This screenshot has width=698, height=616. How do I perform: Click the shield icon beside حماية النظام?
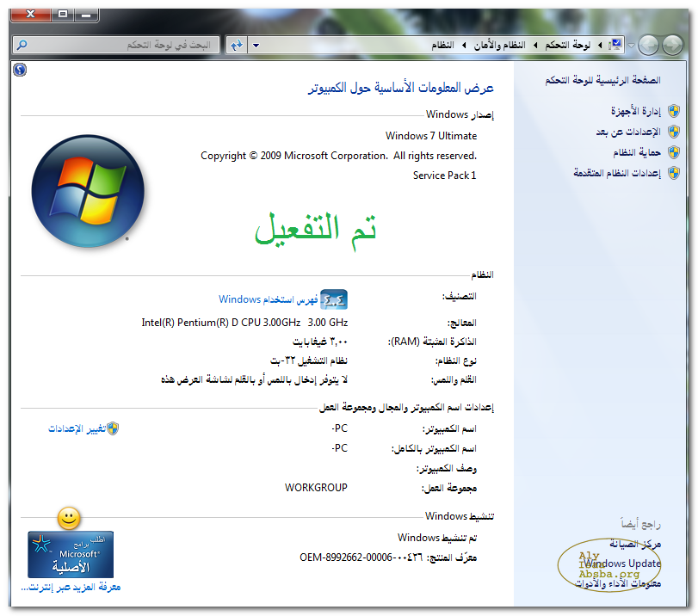(674, 152)
